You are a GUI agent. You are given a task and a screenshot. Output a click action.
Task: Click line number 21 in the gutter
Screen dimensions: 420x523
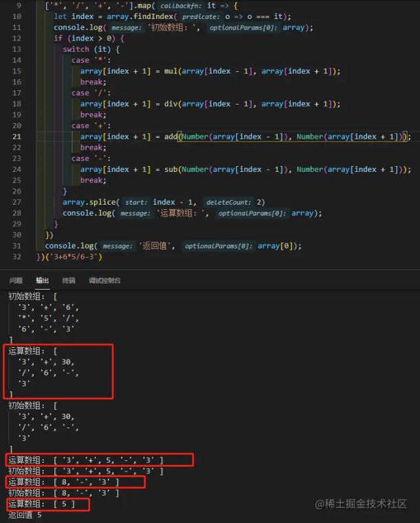pyautogui.click(x=16, y=137)
